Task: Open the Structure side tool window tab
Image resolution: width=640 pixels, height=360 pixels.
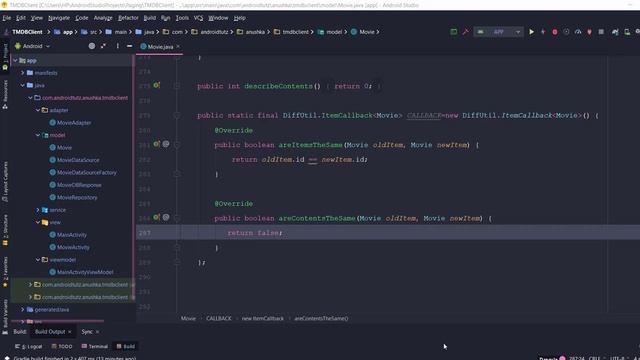Action: click(5, 229)
